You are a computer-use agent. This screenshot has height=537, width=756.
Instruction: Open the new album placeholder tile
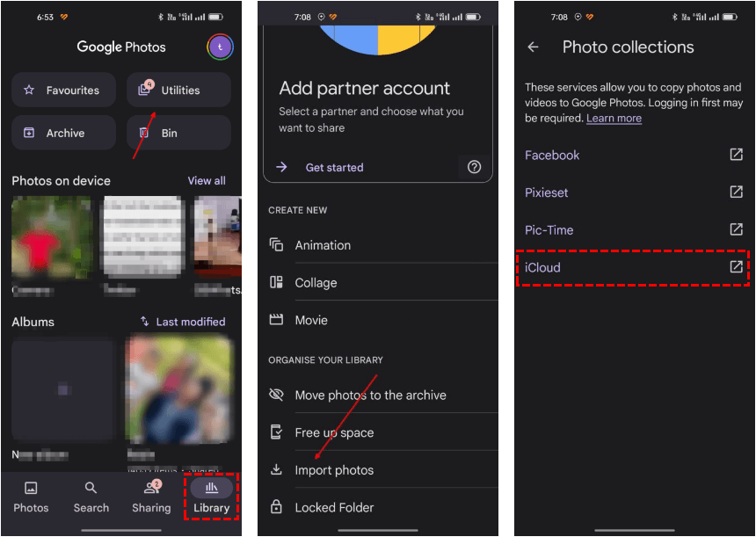coord(63,389)
